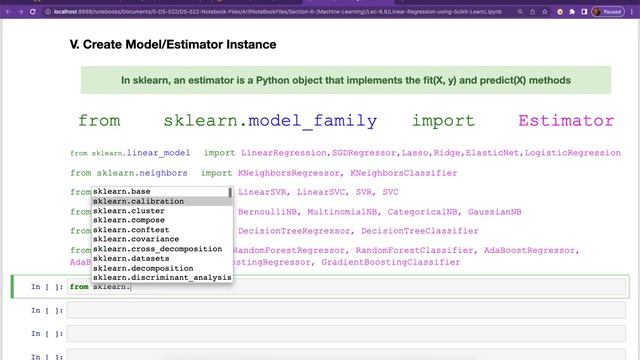640x360 pixels.
Task: Click the share page icon
Action: click(x=532, y=12)
